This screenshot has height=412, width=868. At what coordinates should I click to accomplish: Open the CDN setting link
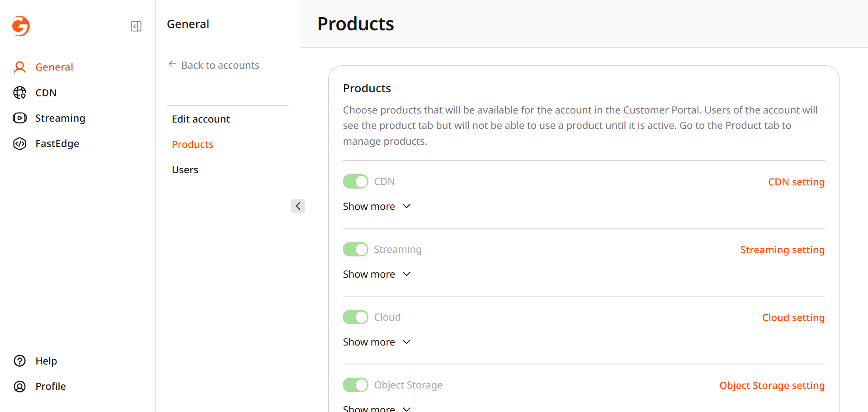pyautogui.click(x=797, y=182)
